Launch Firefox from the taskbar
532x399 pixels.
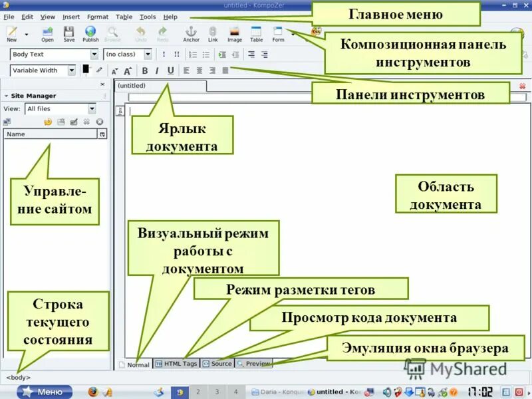pyautogui.click(x=92, y=392)
